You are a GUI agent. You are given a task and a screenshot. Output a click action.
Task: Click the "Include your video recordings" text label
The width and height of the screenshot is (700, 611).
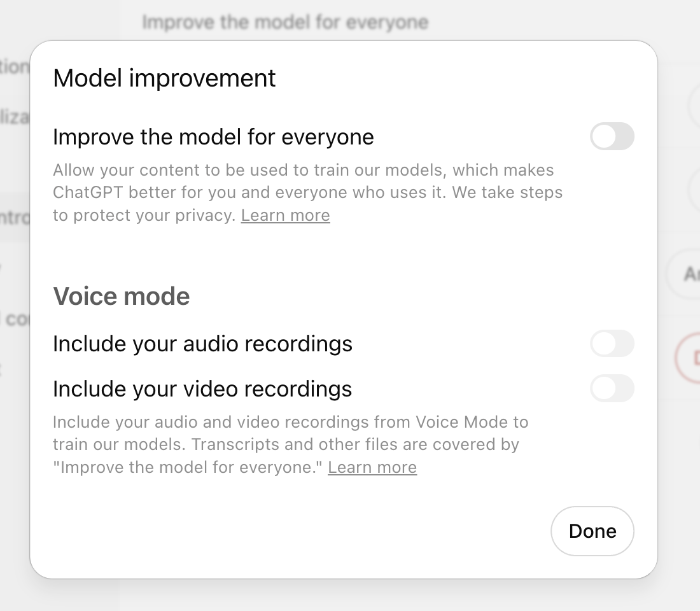[203, 389]
